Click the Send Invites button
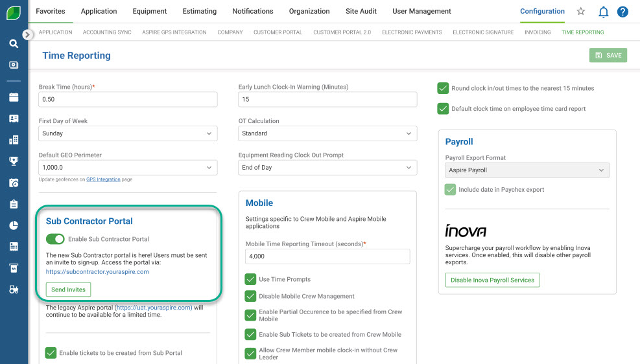This screenshot has height=364, width=640. [68, 290]
